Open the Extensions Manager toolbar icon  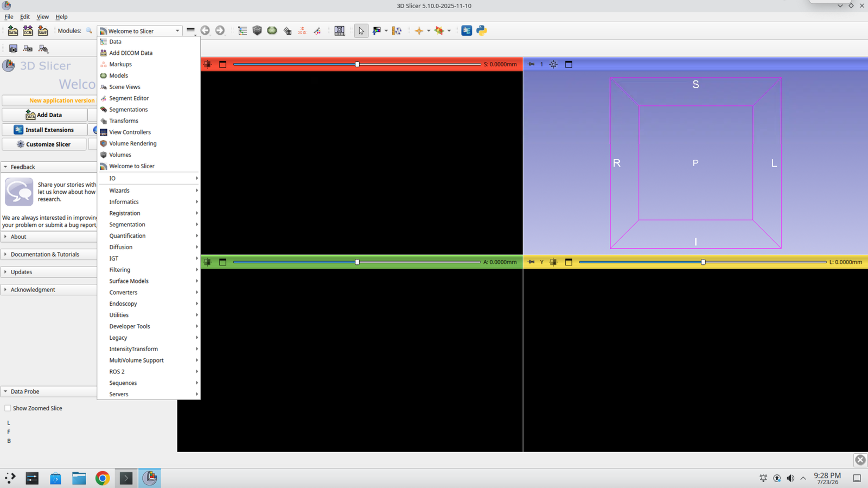pos(467,31)
